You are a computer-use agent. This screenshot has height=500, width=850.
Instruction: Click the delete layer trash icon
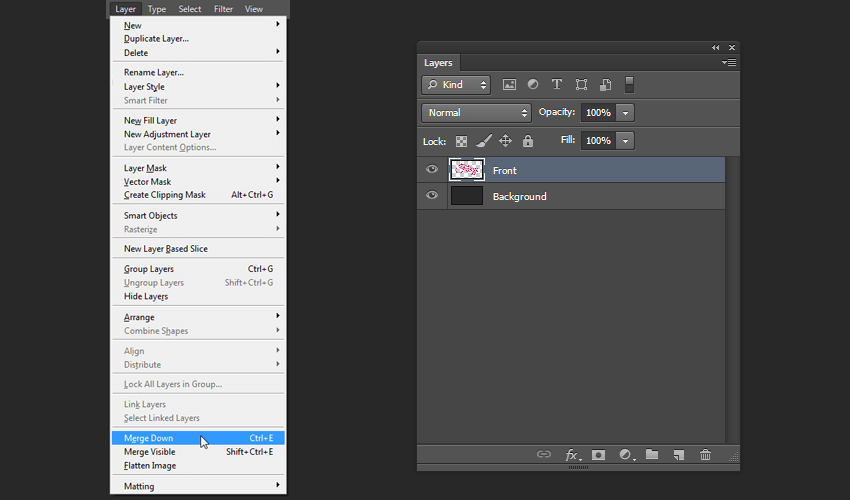705,455
